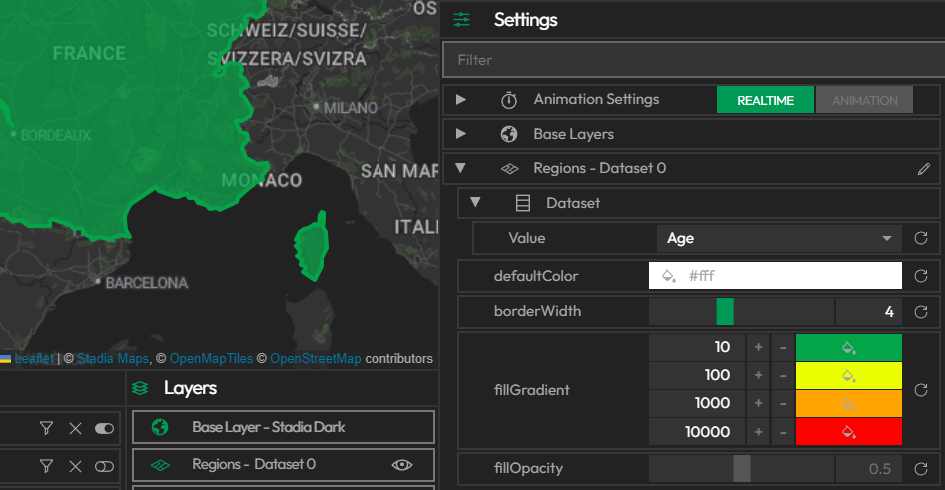Open the red color swatch for 10000
Viewport: 945px width, 490px height.
(848, 433)
